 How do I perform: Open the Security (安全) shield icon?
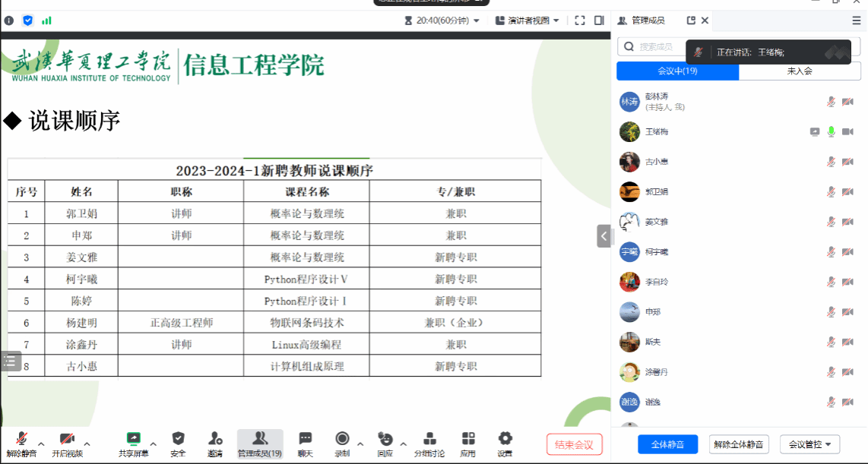[178, 439]
